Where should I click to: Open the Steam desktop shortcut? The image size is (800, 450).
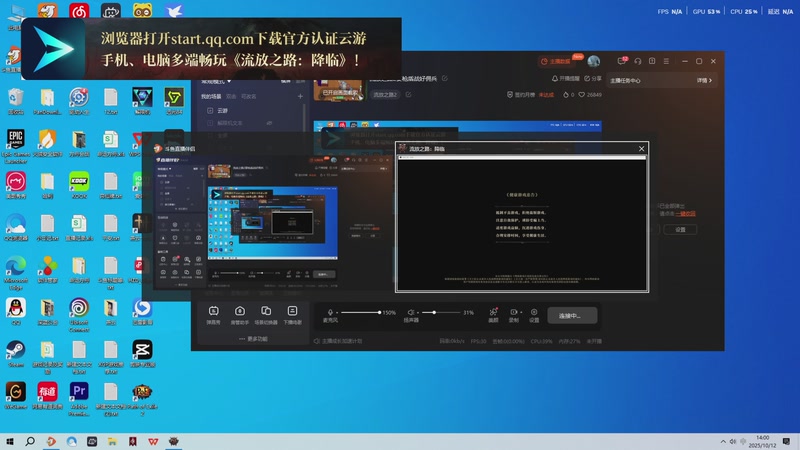click(16, 354)
